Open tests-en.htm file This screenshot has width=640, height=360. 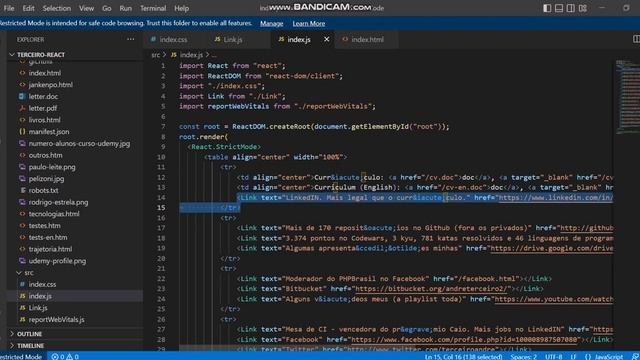click(x=48, y=238)
